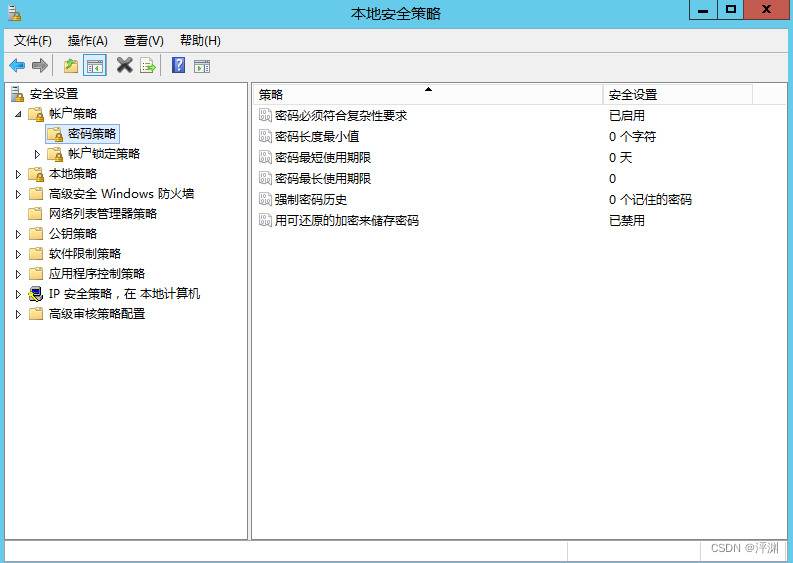Select the 密码最长使用期限 policy row
Image resolution: width=793 pixels, height=563 pixels.
click(520, 178)
